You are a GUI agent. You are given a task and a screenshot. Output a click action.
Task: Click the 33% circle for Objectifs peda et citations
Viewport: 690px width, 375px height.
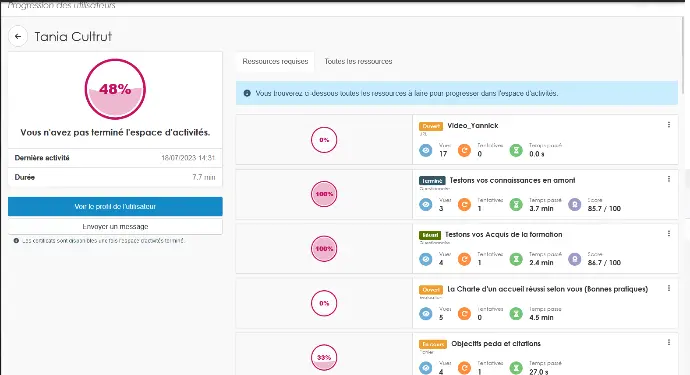point(324,357)
